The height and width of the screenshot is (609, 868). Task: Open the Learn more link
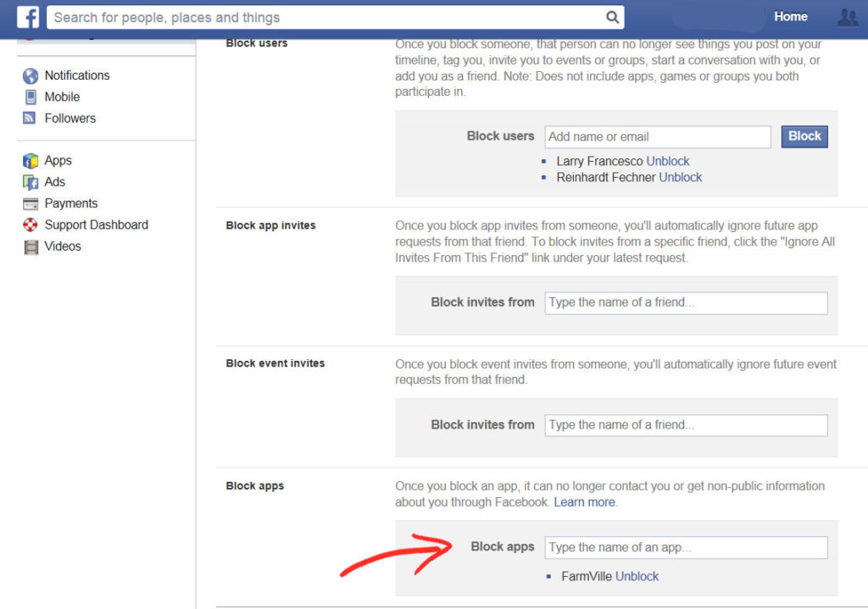584,502
